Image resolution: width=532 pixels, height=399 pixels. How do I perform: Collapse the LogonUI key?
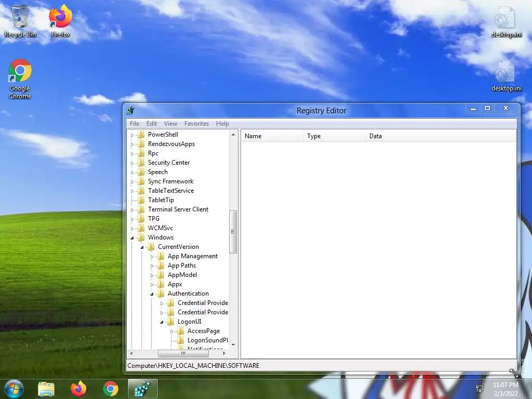click(x=162, y=322)
